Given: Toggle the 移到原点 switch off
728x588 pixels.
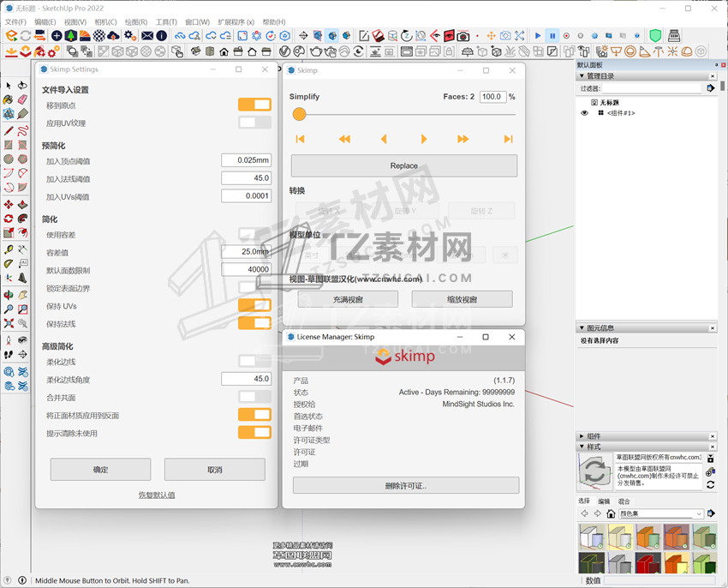Looking at the screenshot, I should point(254,105).
